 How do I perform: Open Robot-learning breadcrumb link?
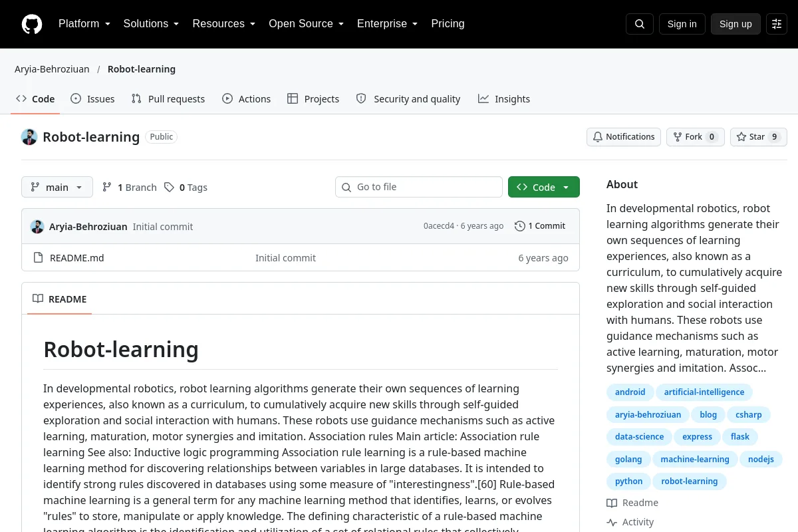coord(142,69)
